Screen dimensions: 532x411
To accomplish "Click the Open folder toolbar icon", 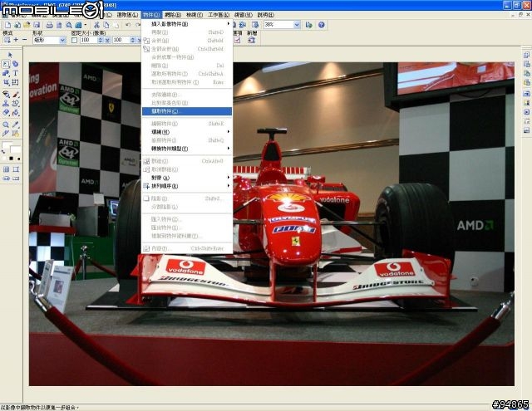I will [27, 25].
